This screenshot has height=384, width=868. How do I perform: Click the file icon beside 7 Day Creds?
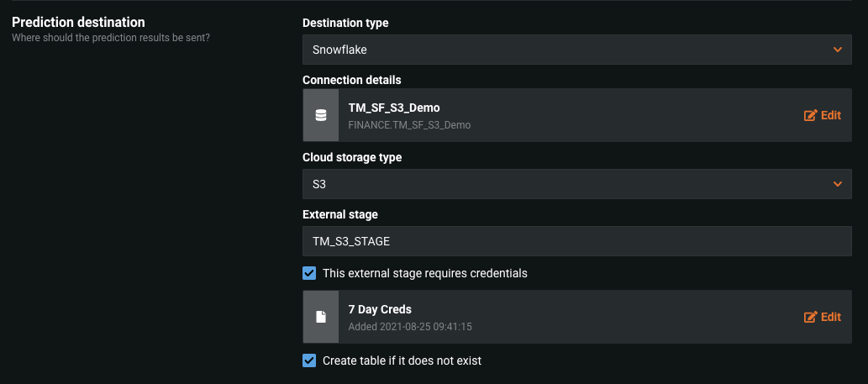[x=320, y=317]
